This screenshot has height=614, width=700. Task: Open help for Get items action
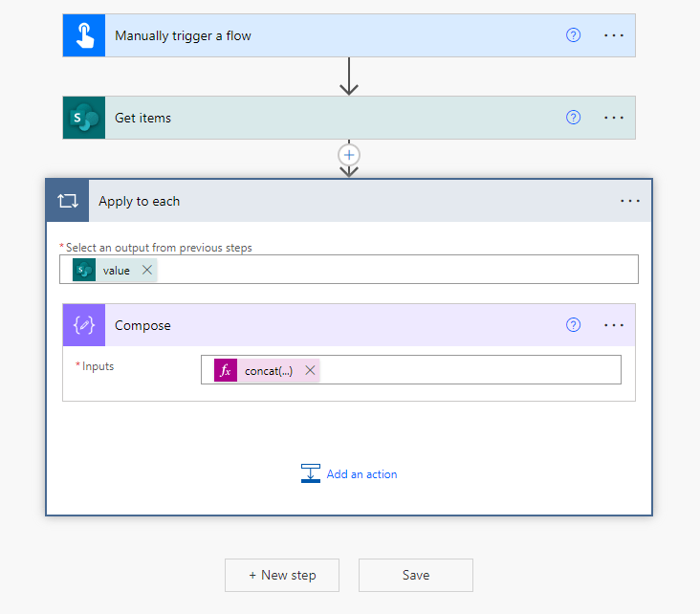click(x=573, y=118)
